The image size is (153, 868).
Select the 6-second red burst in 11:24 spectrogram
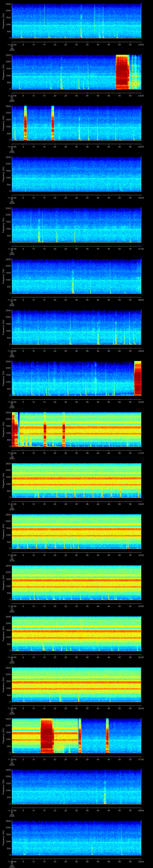pos(25,123)
